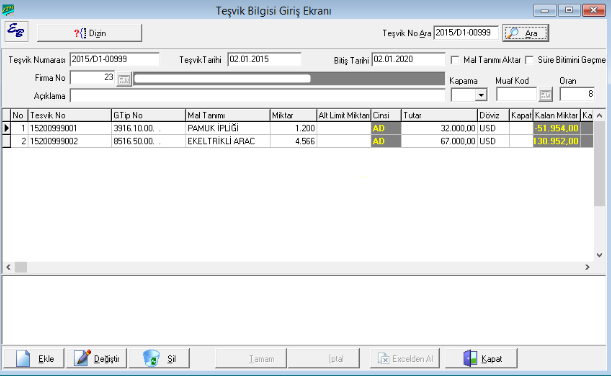Click the Mal Tanımı column header
This screenshot has height=376, width=611.
tap(228, 115)
